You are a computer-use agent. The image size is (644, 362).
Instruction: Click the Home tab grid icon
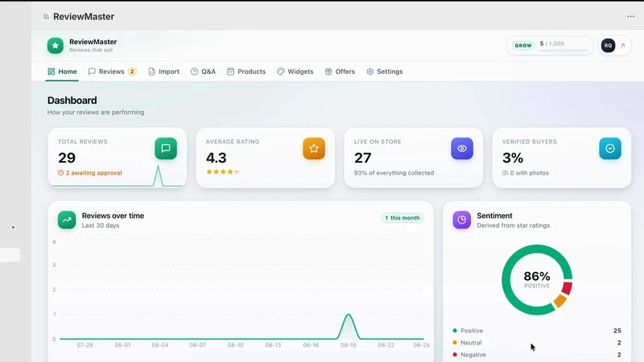(51, 72)
